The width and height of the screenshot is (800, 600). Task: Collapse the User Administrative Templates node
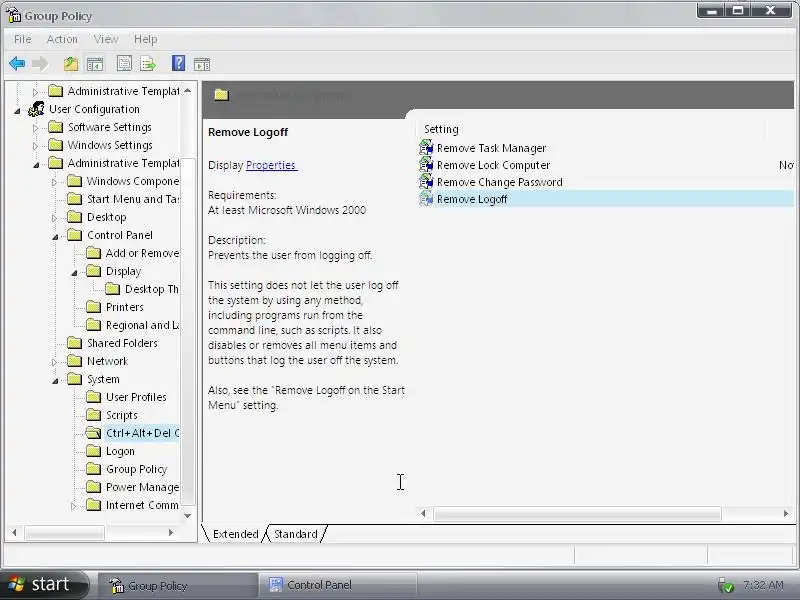(36, 164)
